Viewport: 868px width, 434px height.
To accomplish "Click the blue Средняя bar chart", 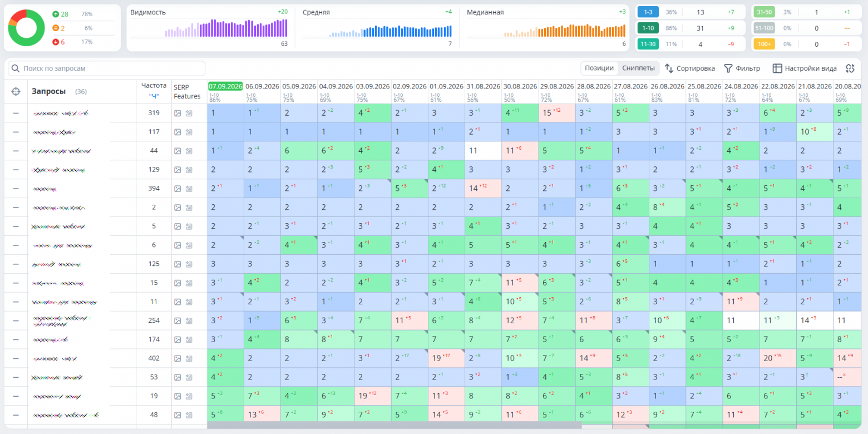I will [390, 30].
